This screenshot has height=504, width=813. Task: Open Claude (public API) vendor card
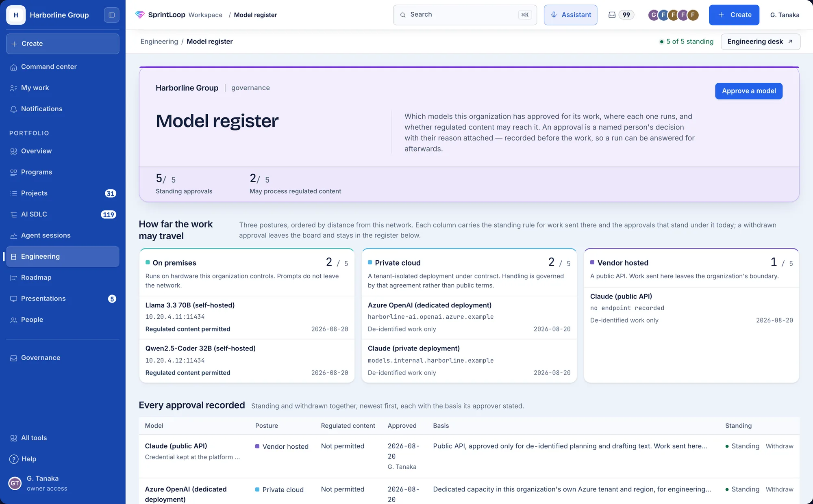(691, 308)
